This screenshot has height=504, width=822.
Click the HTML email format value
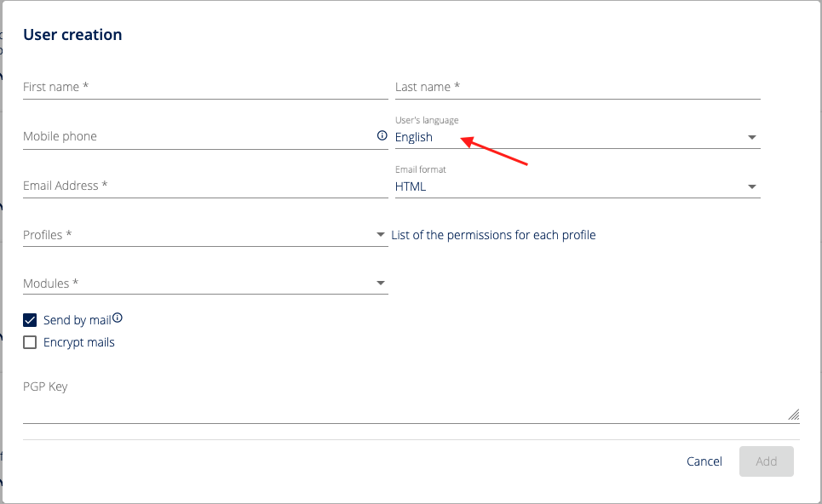tap(411, 186)
